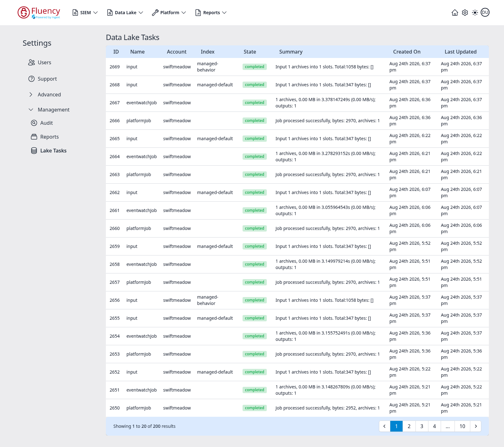Click the Reports chart-file icon
Image resolution: width=504 pixels, height=447 pixels.
click(x=198, y=13)
